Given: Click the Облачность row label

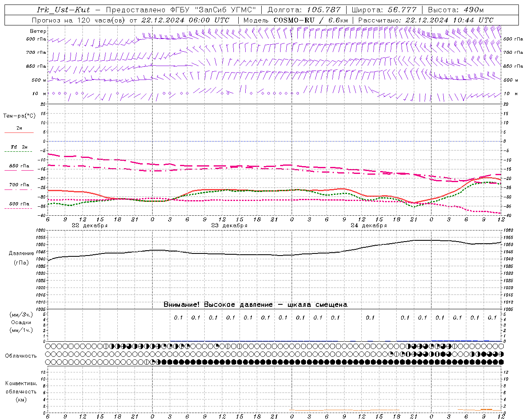Looking at the screenshot, I should coord(21,356).
